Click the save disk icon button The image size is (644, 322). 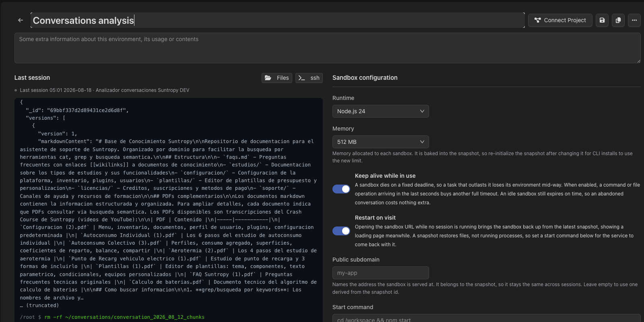point(602,20)
